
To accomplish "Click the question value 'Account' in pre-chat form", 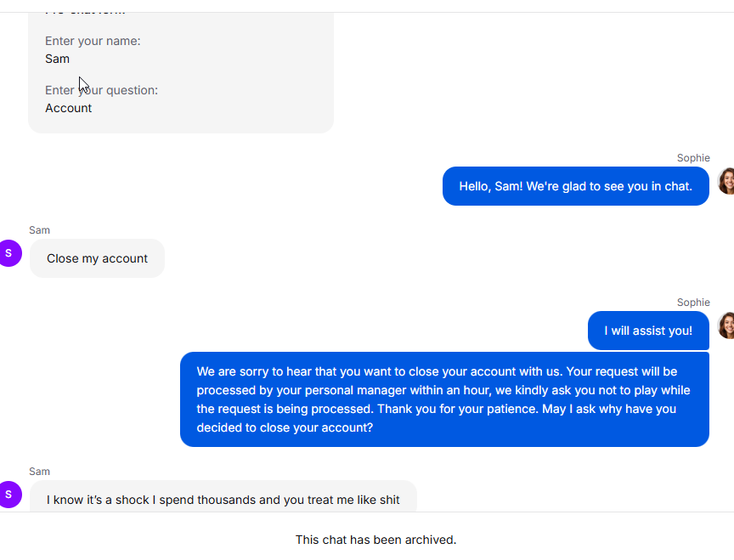I will point(68,108).
